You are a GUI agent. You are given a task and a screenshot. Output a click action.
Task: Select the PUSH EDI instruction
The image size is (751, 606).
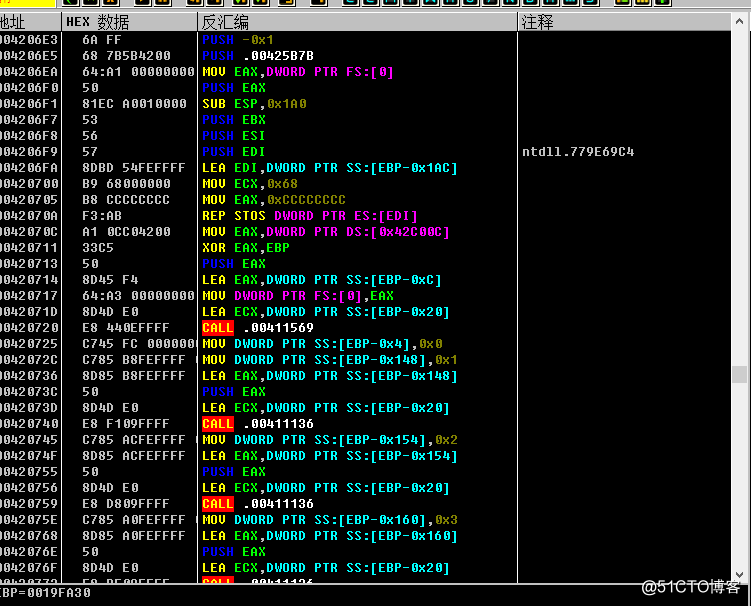pyautogui.click(x=234, y=152)
